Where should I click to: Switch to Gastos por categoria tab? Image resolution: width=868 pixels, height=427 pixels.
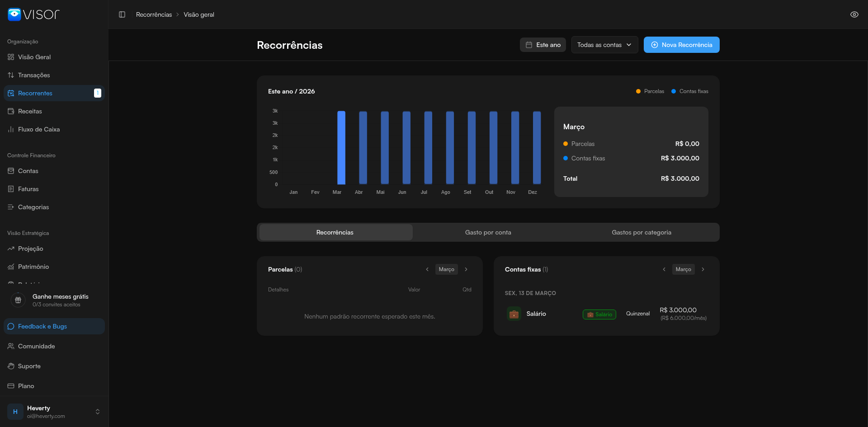[x=641, y=232]
